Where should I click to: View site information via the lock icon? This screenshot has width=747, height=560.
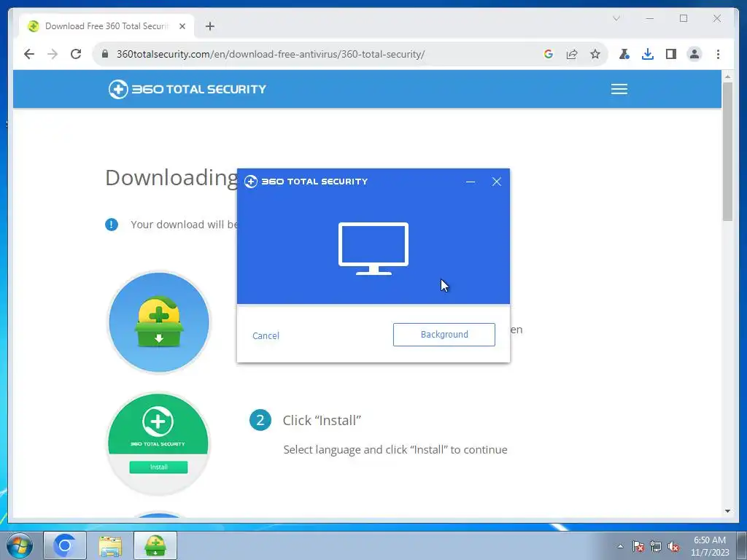tap(105, 54)
